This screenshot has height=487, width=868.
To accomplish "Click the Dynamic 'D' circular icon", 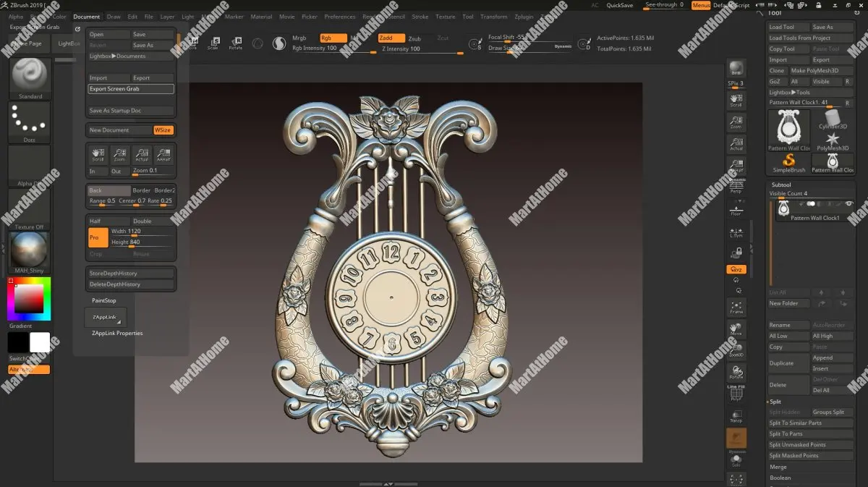I will tap(585, 45).
